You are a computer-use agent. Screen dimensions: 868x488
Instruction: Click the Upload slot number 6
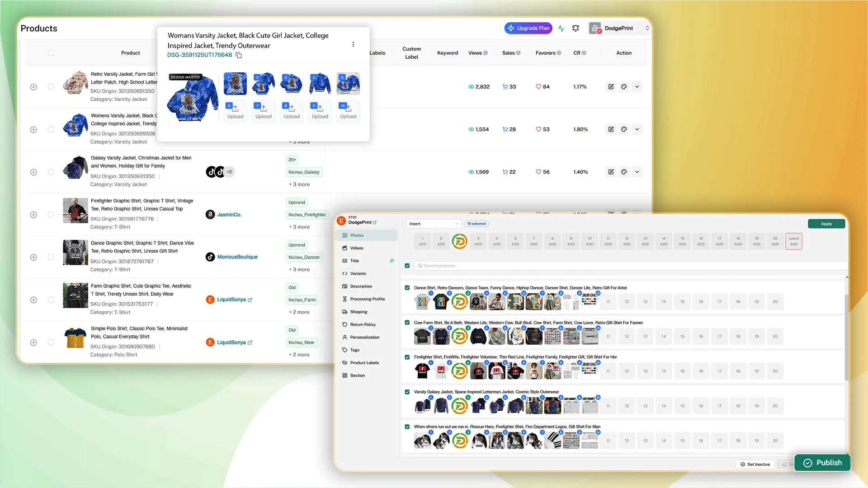(235, 111)
